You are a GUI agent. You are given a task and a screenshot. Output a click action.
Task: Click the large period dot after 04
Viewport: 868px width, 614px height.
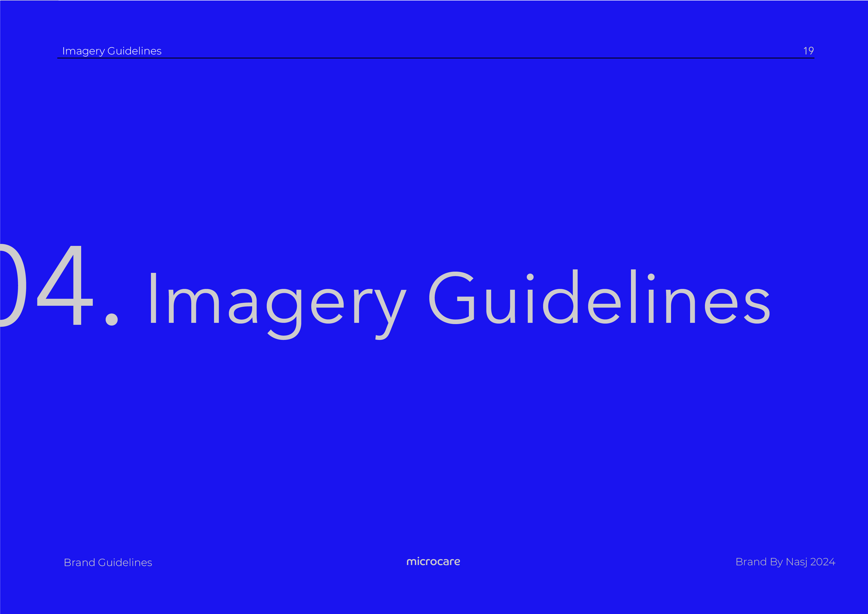tap(112, 319)
